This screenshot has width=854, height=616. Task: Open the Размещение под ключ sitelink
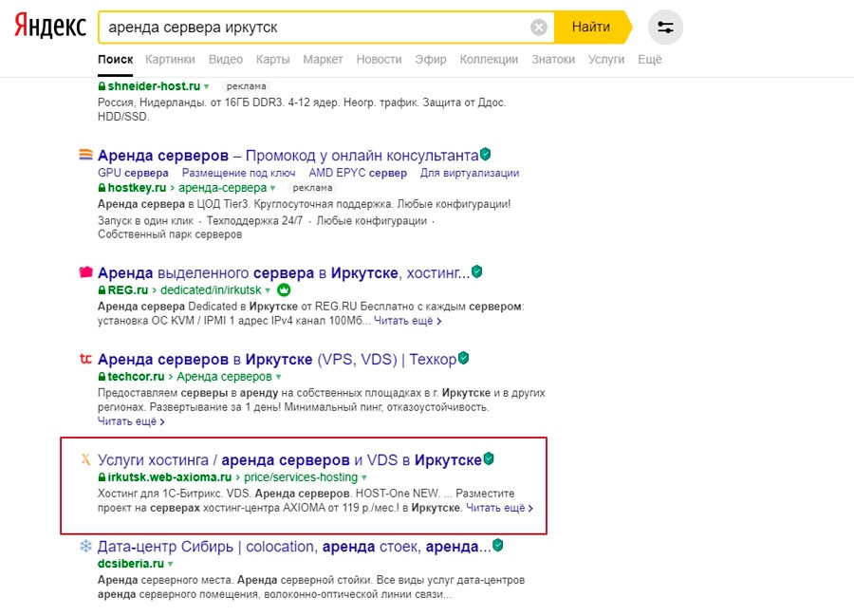click(x=238, y=173)
